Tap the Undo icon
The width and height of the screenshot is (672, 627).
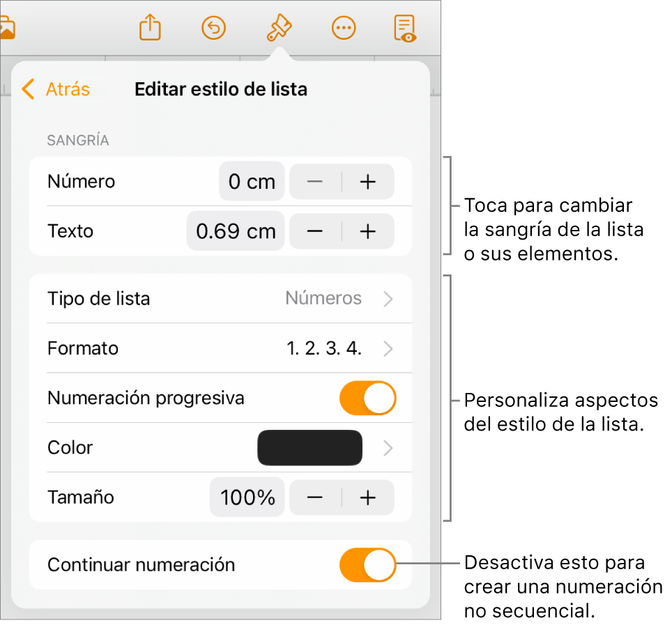pyautogui.click(x=213, y=29)
